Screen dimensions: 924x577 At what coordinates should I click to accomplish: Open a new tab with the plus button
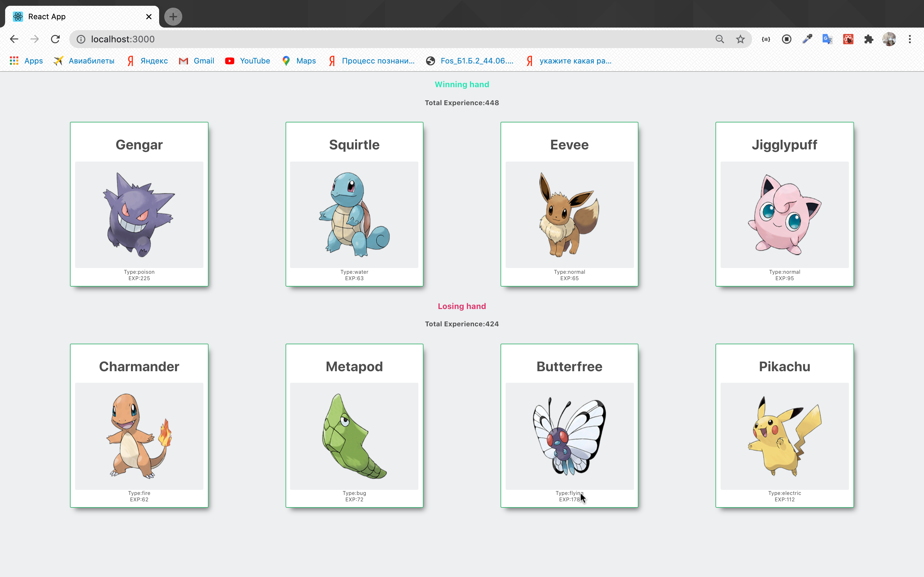point(173,16)
